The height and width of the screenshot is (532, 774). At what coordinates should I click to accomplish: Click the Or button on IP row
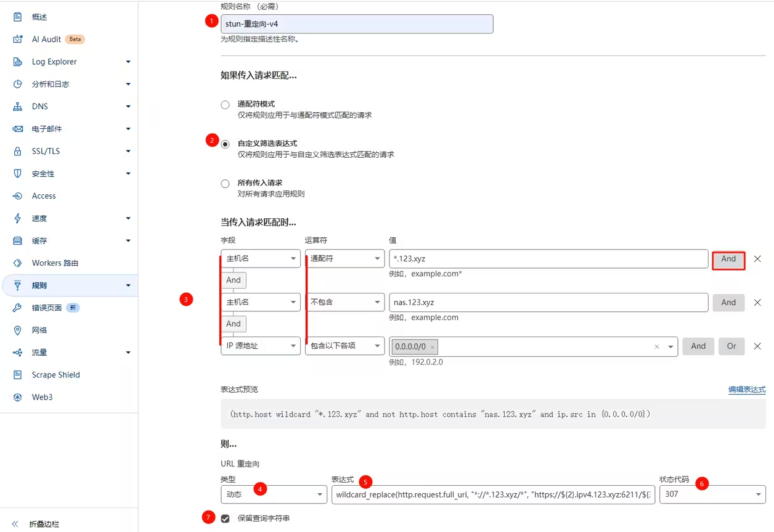coord(731,346)
